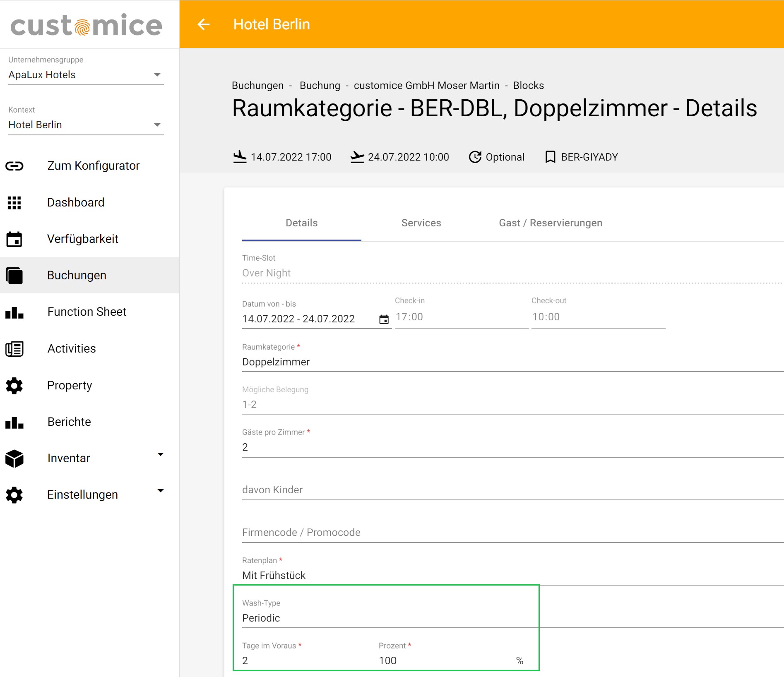Click the davon Kinder field
The width and height of the screenshot is (784, 677).
coord(513,490)
